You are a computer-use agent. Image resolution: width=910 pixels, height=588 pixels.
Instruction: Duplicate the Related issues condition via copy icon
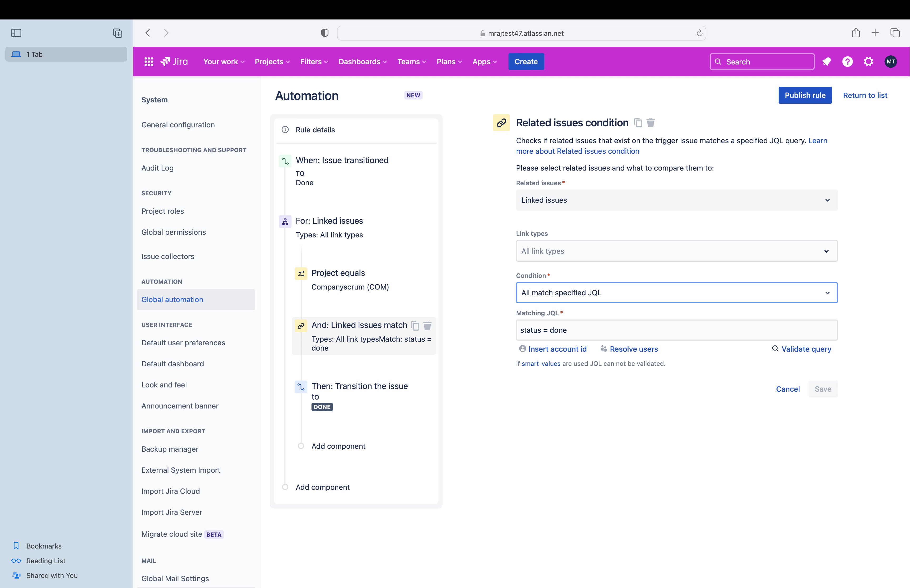coord(638,123)
